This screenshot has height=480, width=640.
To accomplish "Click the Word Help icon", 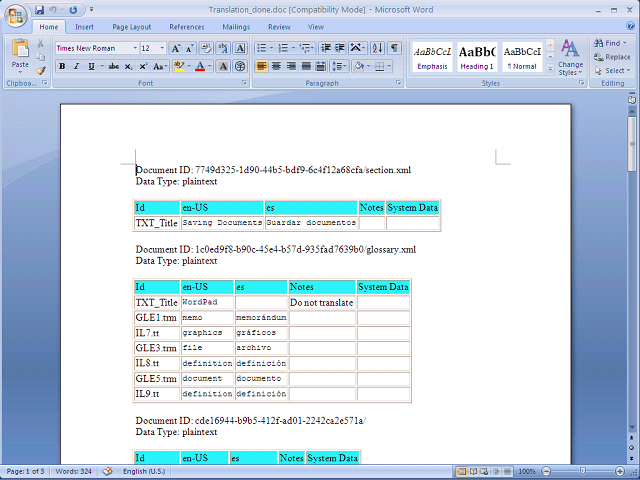I will point(630,27).
